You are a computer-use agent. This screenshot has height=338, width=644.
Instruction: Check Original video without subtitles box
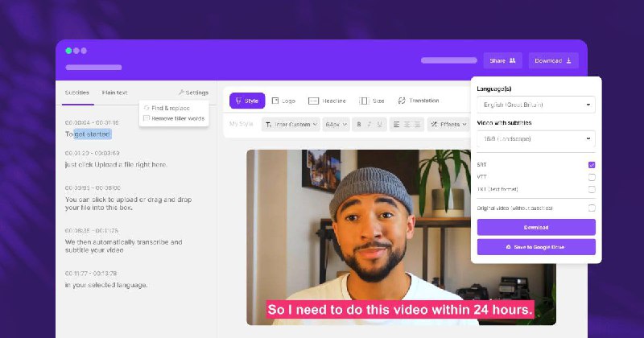click(592, 208)
